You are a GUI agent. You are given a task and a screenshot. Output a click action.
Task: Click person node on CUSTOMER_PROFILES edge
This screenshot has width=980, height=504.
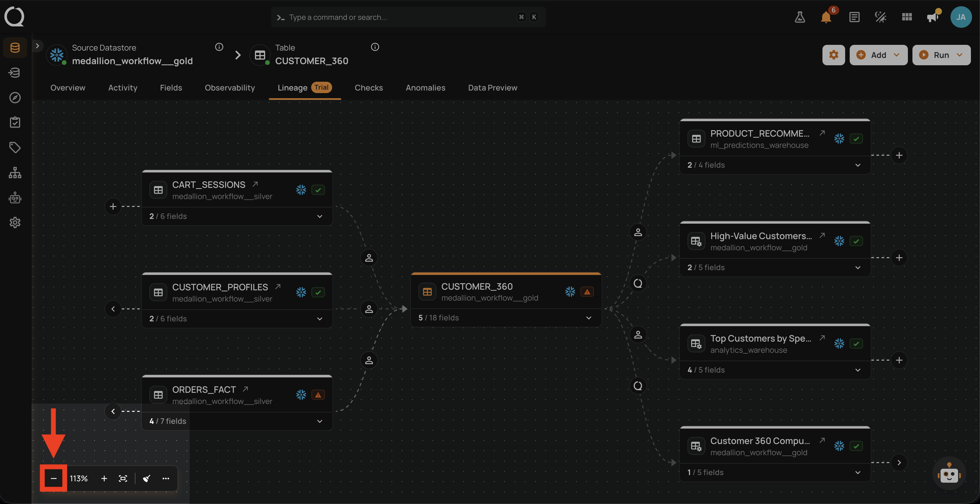click(369, 309)
